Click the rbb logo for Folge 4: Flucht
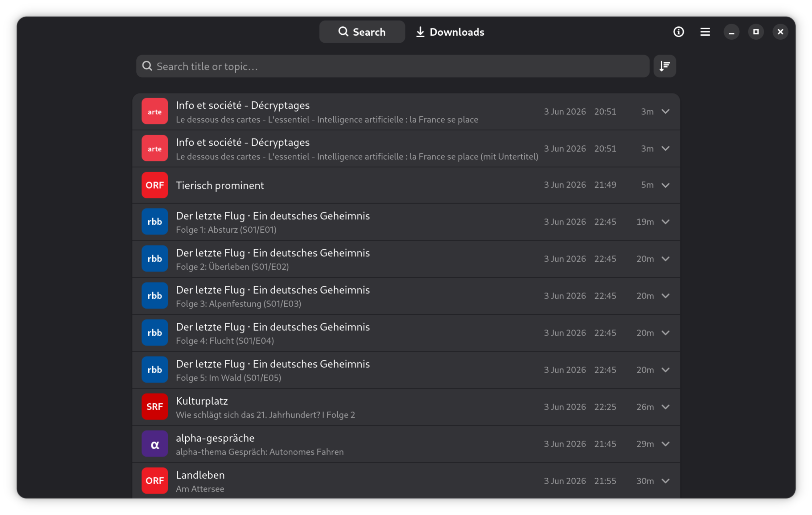The height and width of the screenshot is (515, 812). pos(155,333)
